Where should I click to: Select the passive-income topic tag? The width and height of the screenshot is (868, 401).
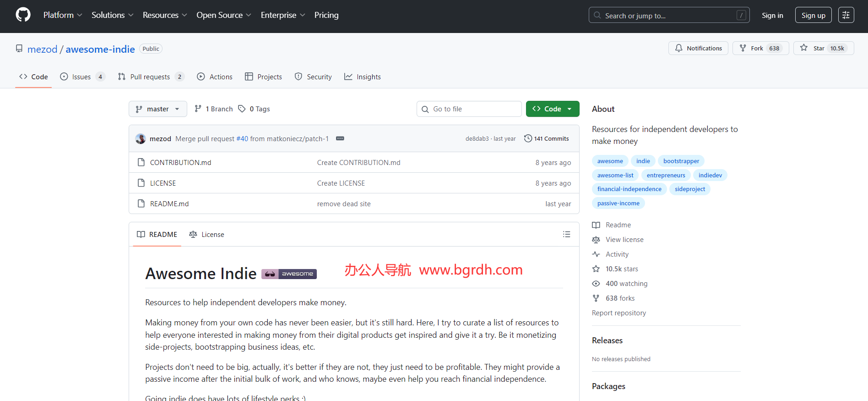(618, 203)
